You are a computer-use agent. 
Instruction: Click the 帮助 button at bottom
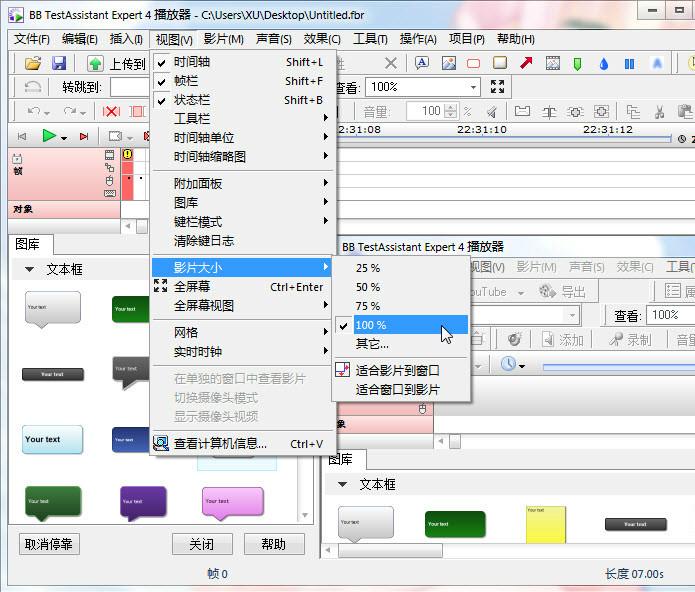click(273, 544)
